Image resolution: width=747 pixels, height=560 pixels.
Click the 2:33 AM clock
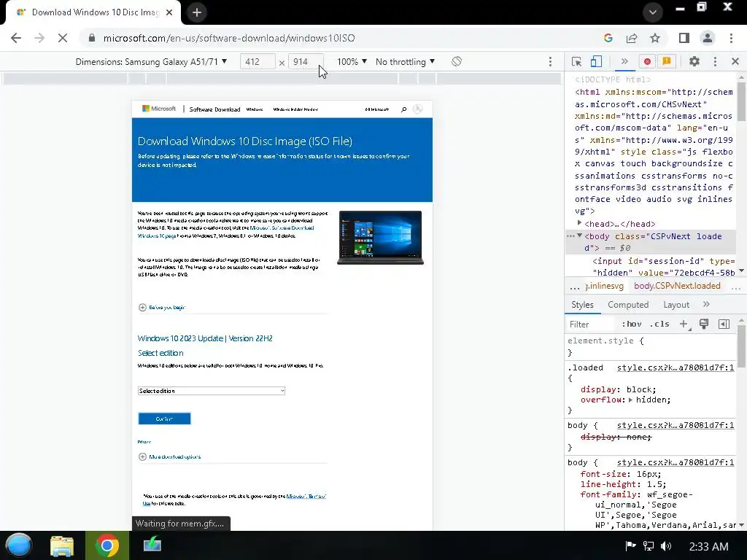pos(708,546)
